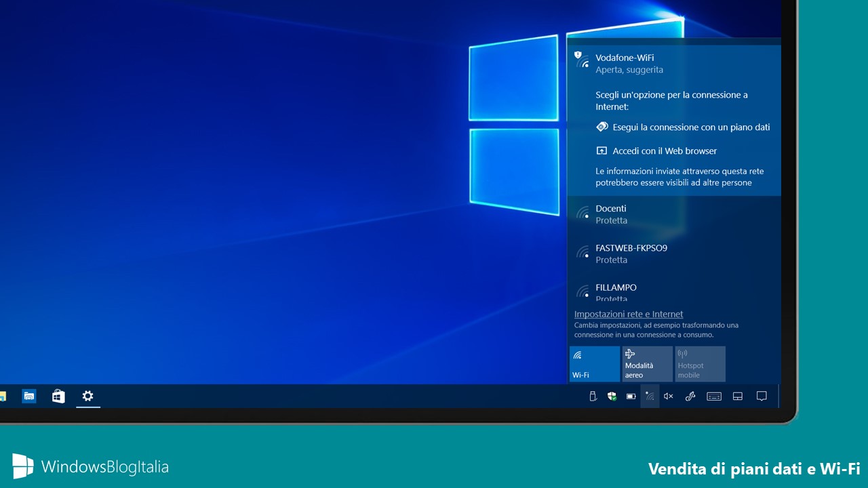Toggle the Hotspot mobile tile
The image size is (868, 488).
coord(700,364)
